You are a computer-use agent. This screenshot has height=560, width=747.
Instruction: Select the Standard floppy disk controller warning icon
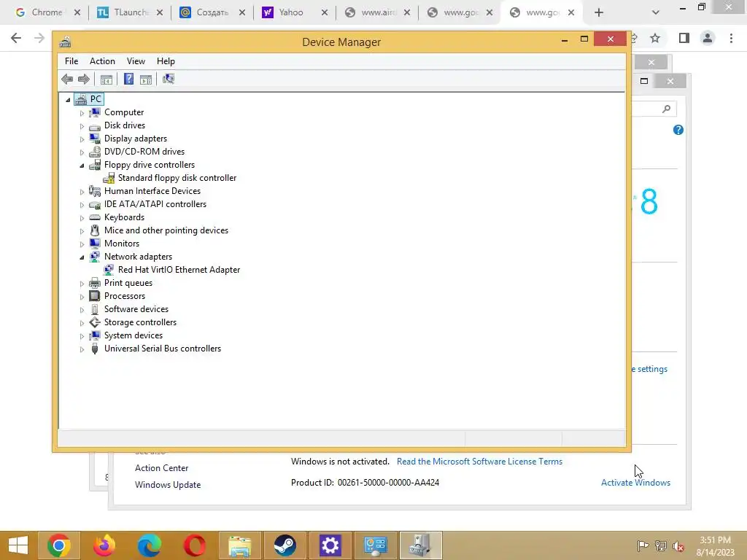point(109,178)
